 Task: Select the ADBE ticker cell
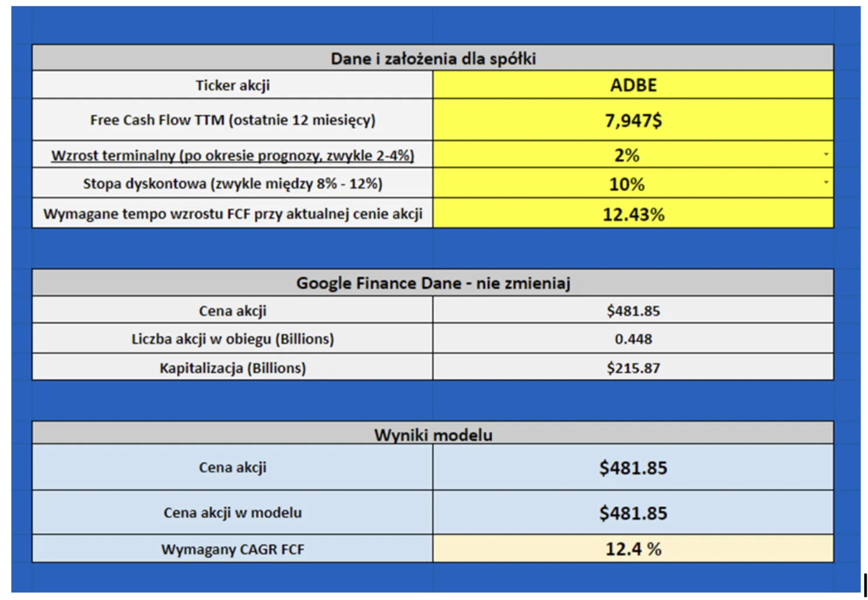click(x=633, y=85)
